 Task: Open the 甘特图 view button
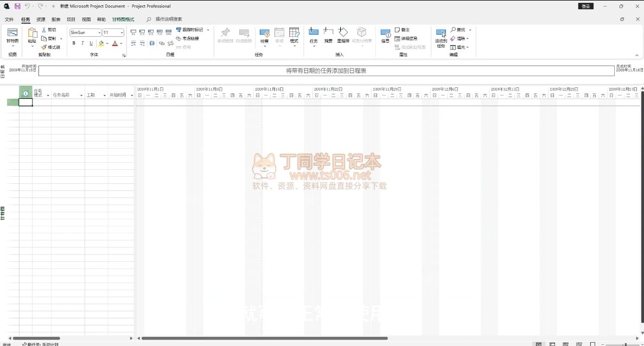click(x=12, y=36)
